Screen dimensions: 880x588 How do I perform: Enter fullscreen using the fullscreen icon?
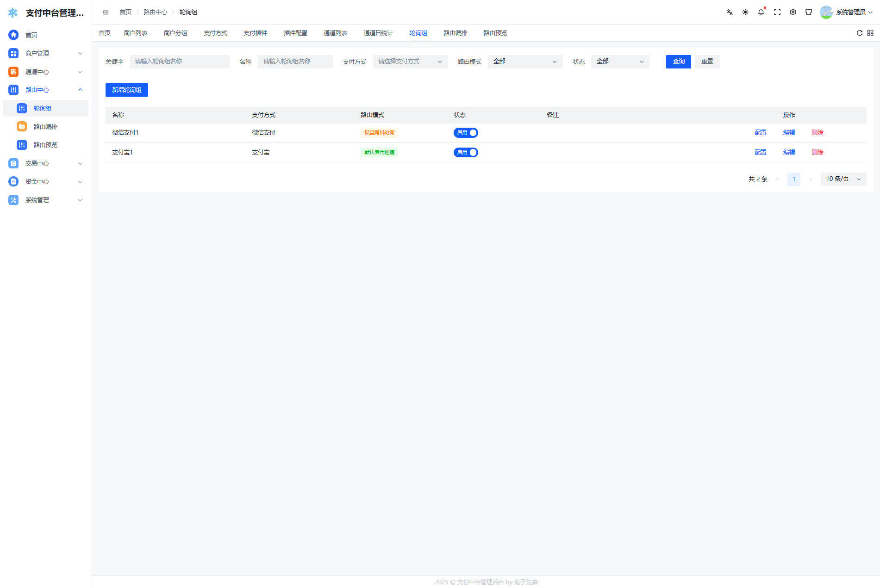click(x=777, y=12)
